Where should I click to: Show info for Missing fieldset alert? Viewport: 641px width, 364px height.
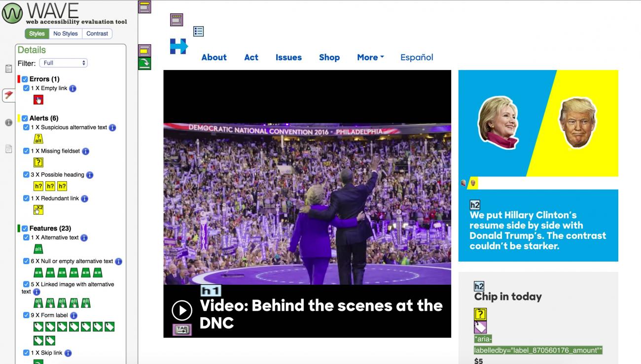(x=85, y=151)
